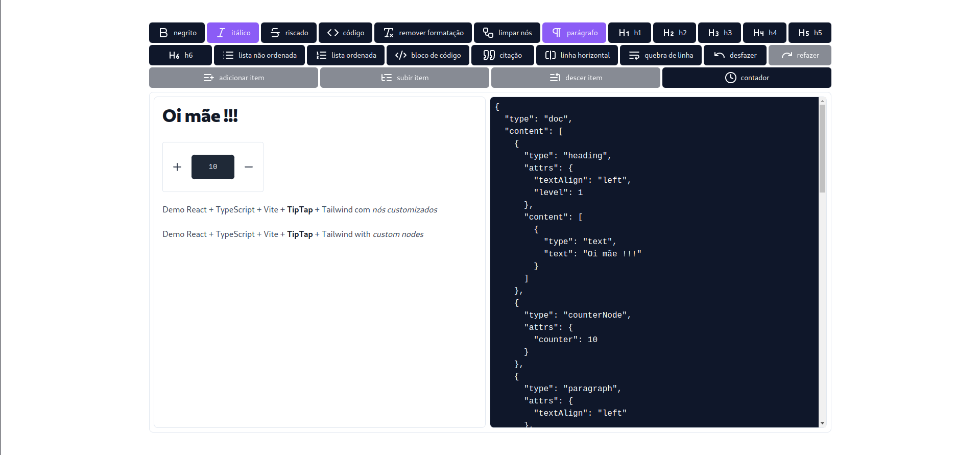
Task: Click the code block </> icon
Action: 401,55
